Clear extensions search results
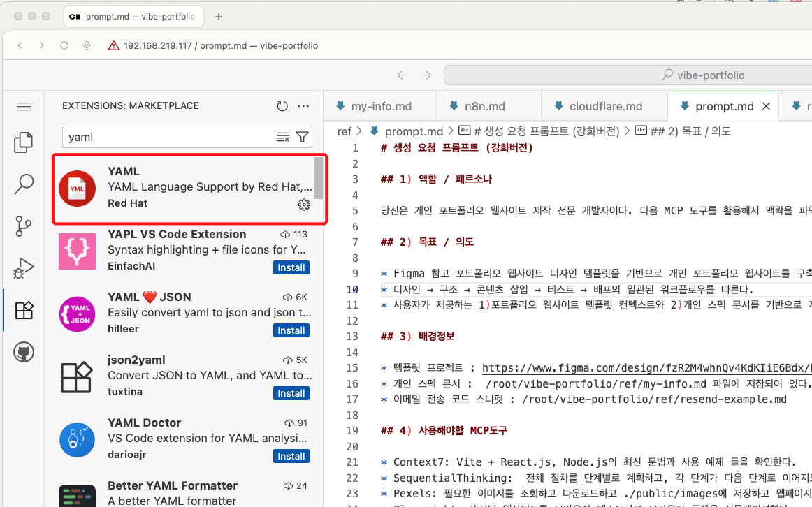Image resolution: width=812 pixels, height=507 pixels. [283, 137]
